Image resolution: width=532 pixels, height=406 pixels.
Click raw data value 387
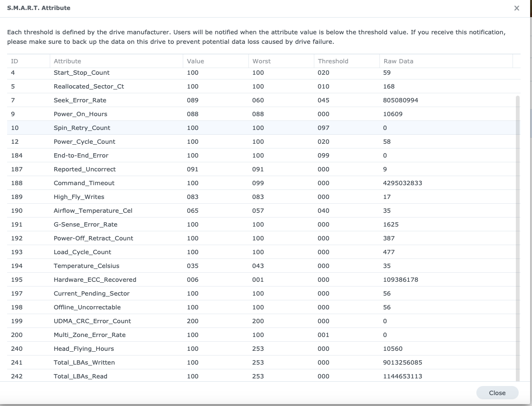pyautogui.click(x=388, y=238)
